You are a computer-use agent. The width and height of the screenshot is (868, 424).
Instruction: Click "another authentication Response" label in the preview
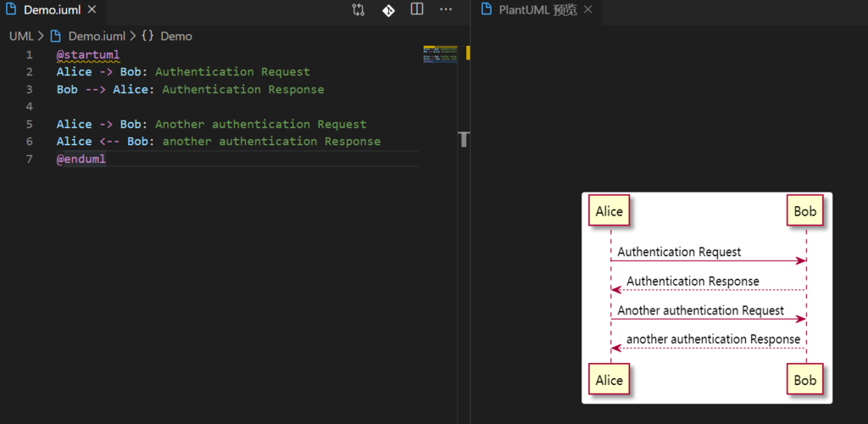pos(714,338)
